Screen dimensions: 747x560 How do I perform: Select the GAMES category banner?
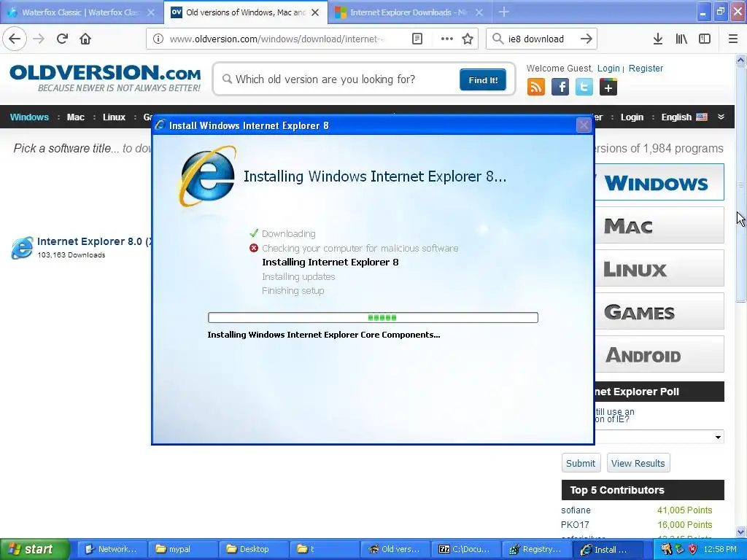659,311
